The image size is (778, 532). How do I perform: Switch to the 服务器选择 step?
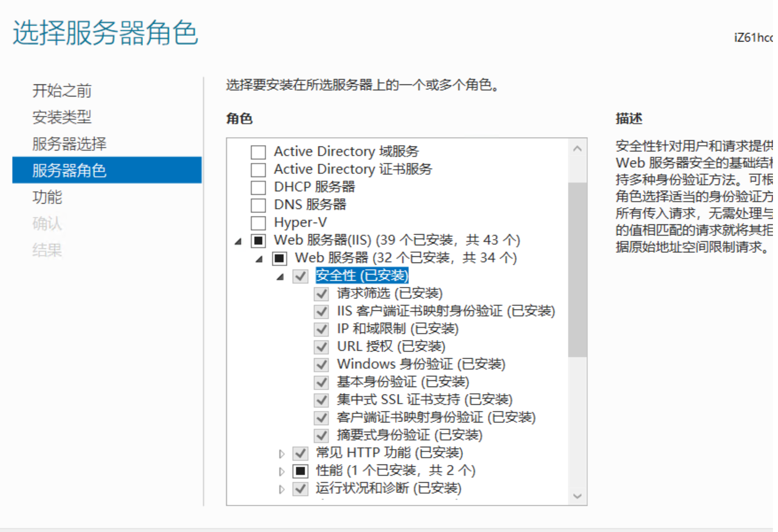pos(69,144)
